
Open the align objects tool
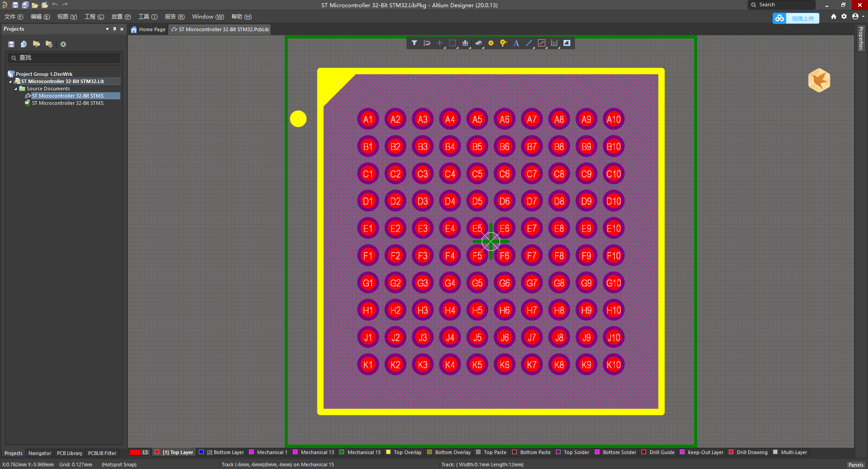point(465,43)
